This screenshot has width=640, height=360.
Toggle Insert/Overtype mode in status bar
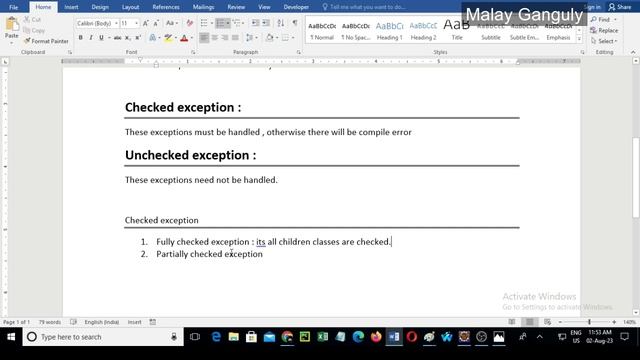coord(134,322)
